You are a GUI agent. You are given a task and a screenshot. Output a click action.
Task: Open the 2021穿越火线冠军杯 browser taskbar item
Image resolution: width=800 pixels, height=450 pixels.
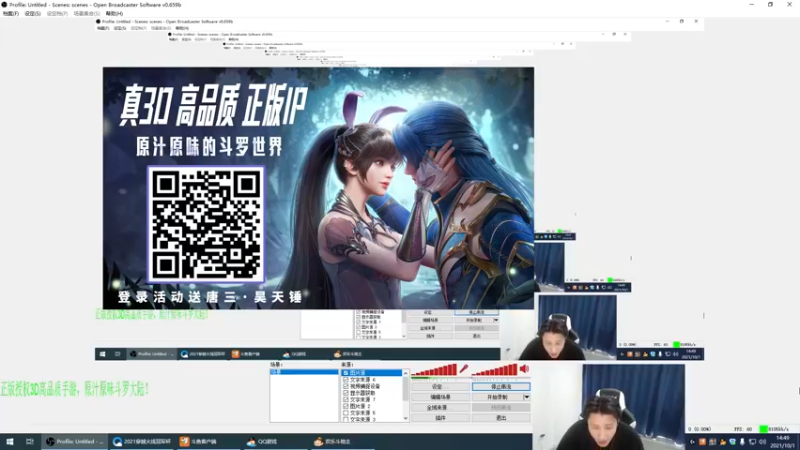click(x=142, y=441)
